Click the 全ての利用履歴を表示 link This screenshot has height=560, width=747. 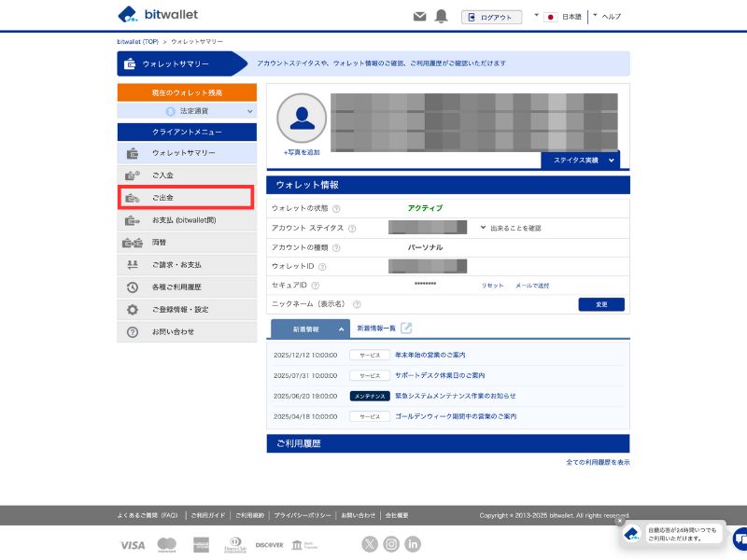coord(598,461)
